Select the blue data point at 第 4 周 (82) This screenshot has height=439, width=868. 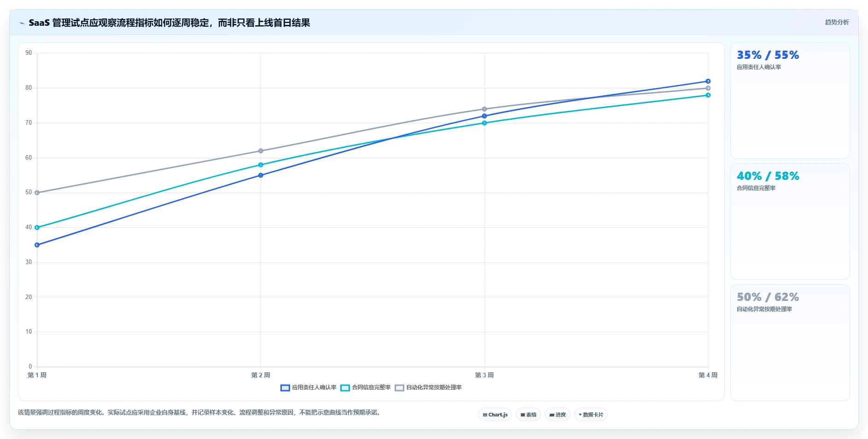pyautogui.click(x=708, y=81)
